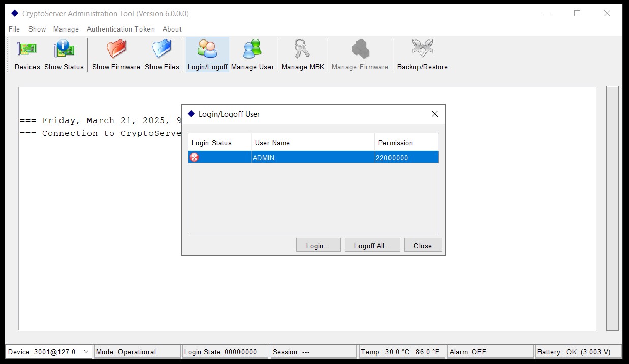
Task: Open the About menu
Action: point(172,29)
